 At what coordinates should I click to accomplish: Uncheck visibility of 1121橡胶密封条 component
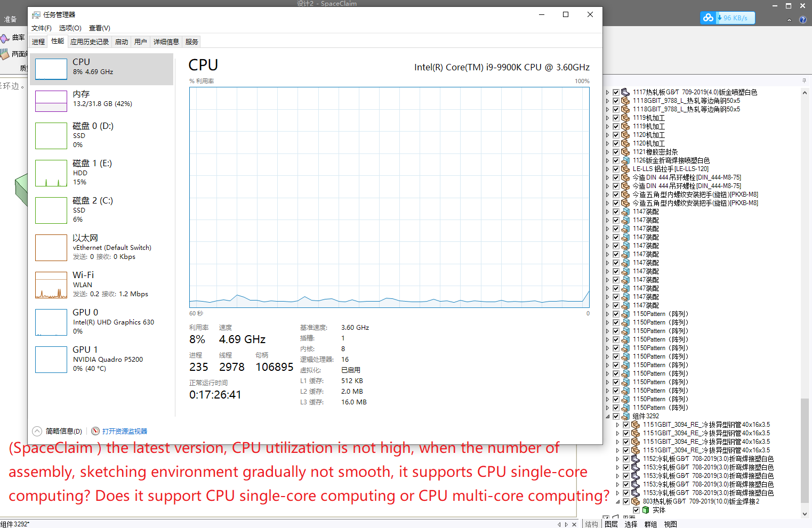(616, 152)
